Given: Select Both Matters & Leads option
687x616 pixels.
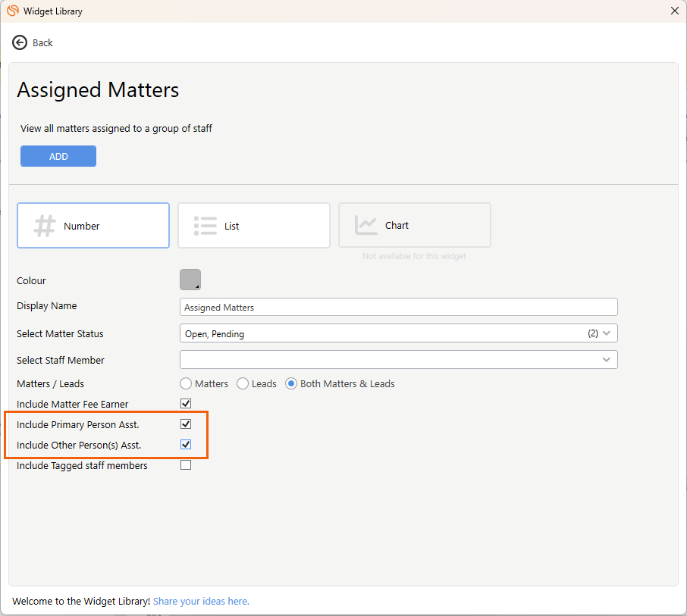Looking at the screenshot, I should pyautogui.click(x=291, y=384).
